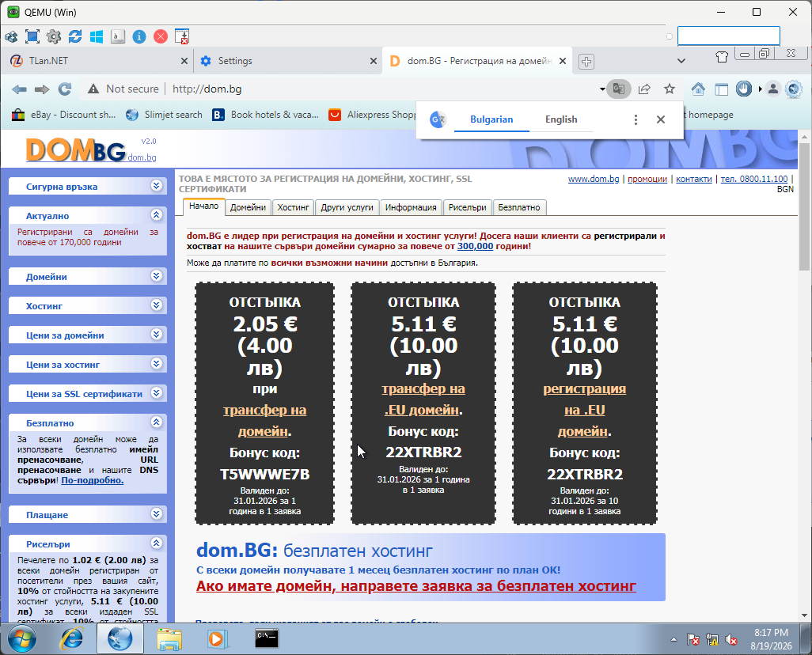Switch to the Settings tab
The height and width of the screenshot is (655, 812).
click(287, 61)
